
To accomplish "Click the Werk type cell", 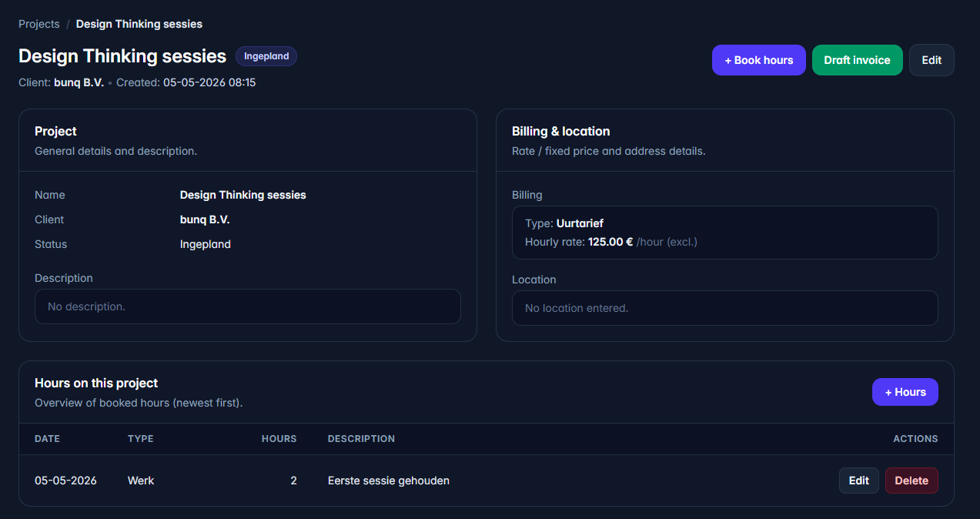I will point(141,480).
